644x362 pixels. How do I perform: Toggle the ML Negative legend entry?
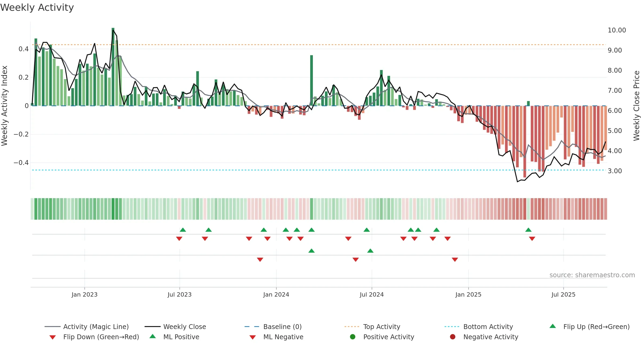276,337
